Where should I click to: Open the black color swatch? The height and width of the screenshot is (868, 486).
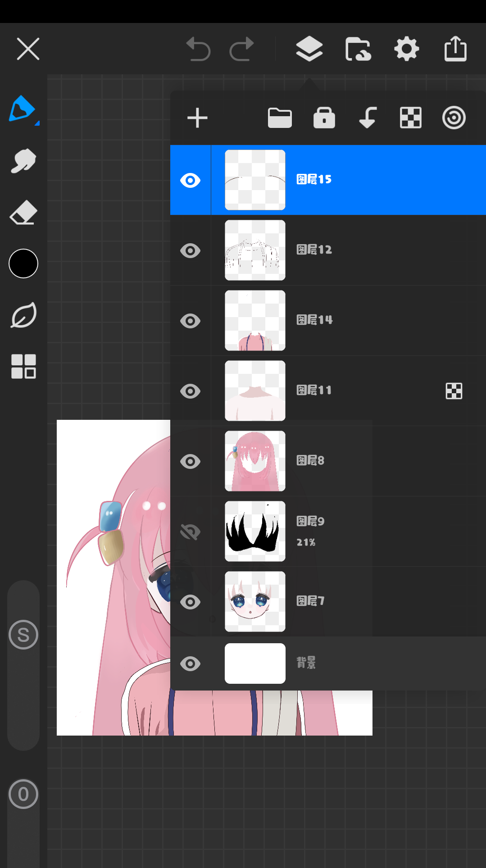pyautogui.click(x=23, y=264)
